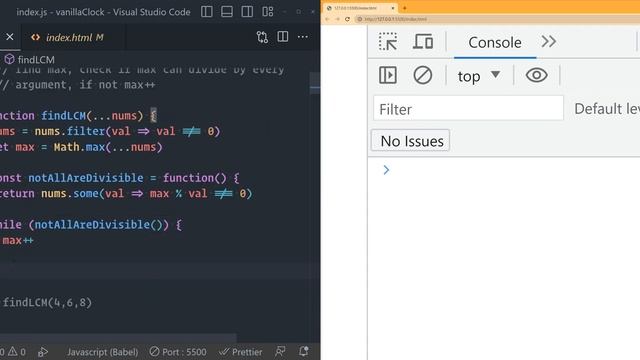Select findLCM breadcrumb symbol

[30, 60]
